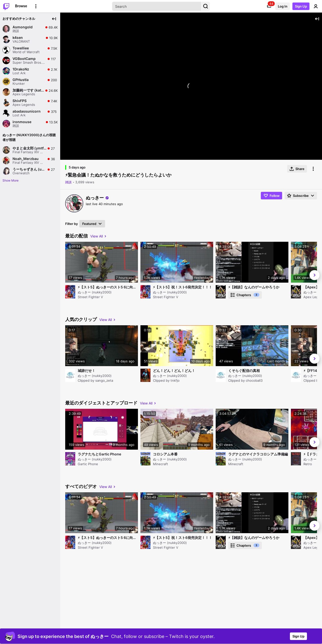Open the Subscribe dropdown
This screenshot has height=644, width=322.
tap(301, 196)
